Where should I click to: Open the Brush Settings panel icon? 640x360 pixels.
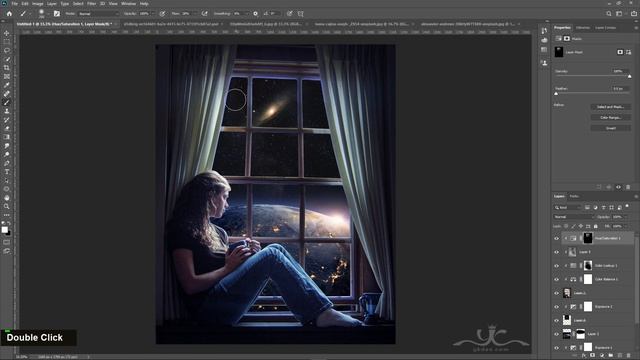coord(57,13)
